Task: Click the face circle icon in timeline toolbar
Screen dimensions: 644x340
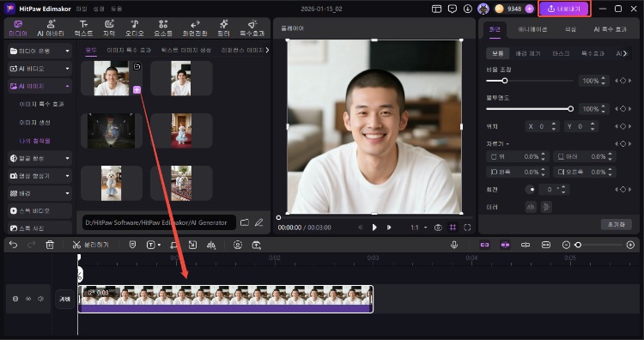Action: 238,246
